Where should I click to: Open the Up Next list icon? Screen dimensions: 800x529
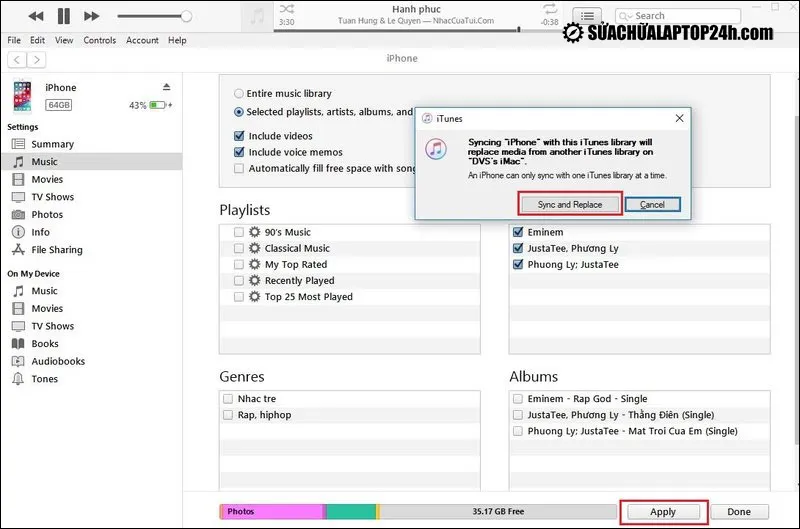[588, 17]
